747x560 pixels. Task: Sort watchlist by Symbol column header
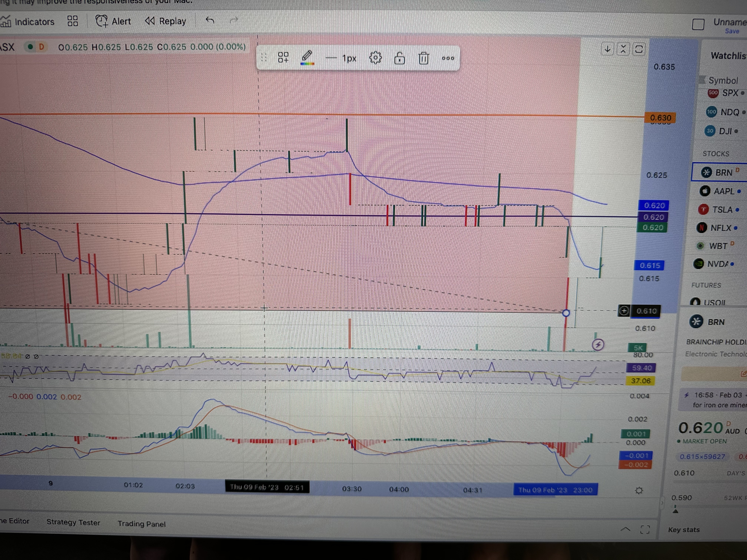coord(723,80)
